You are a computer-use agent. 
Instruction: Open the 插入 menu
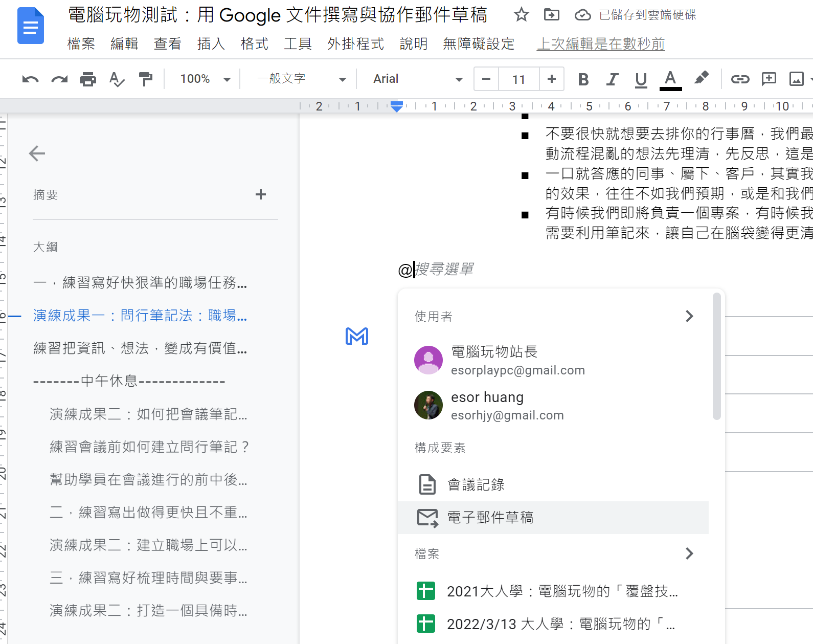point(211,44)
